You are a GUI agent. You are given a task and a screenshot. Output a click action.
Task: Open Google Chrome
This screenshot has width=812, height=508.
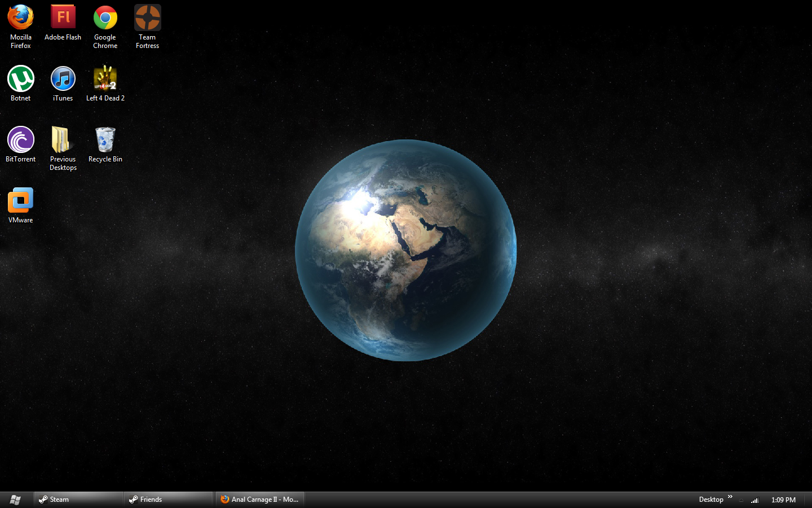coord(105,17)
